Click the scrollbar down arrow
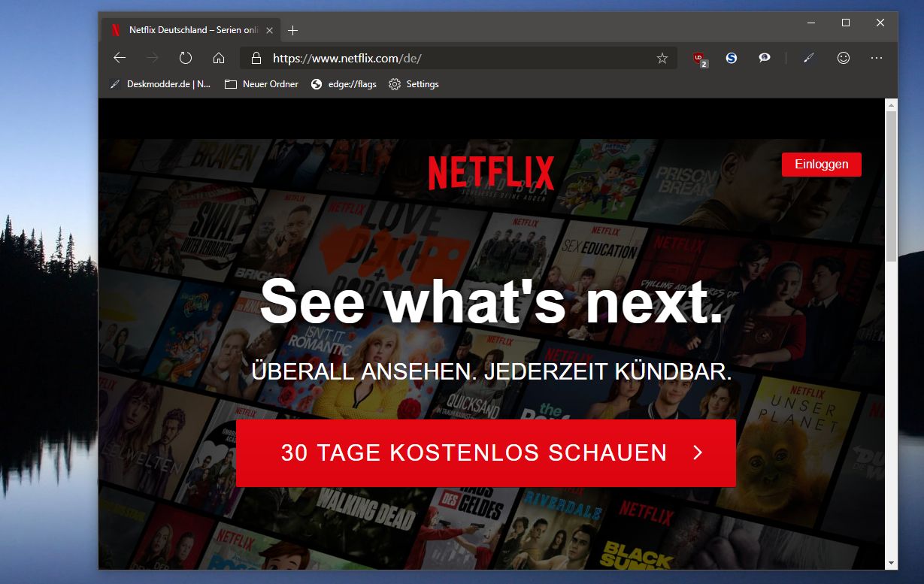The image size is (924, 584). 891,562
